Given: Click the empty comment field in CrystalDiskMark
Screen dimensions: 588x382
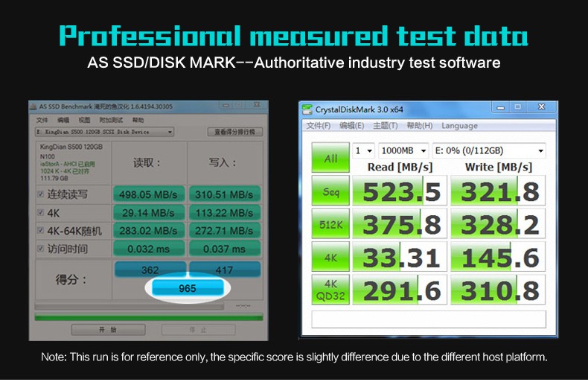Looking at the screenshot, I should 429,319.
